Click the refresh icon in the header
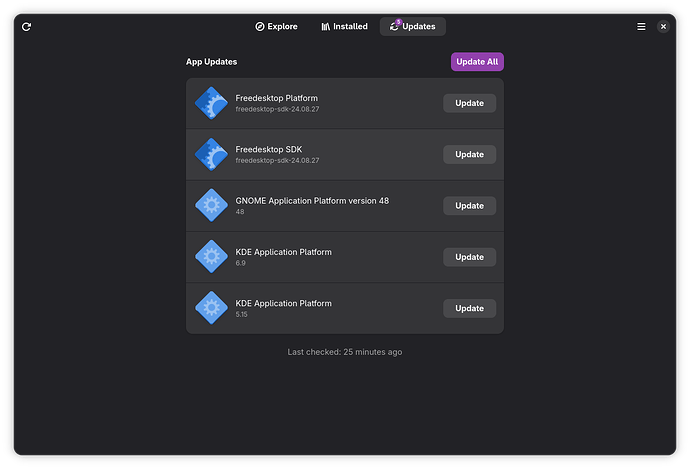This screenshot has width=690, height=469. (26, 27)
